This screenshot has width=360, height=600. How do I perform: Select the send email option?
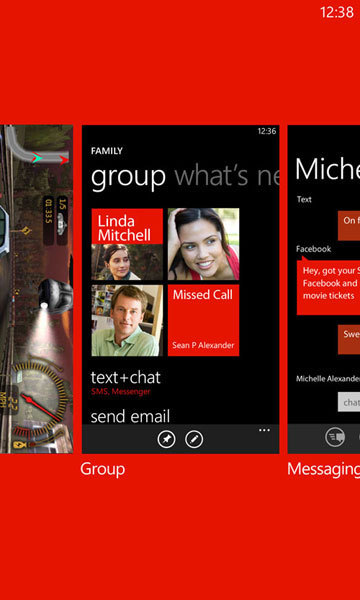point(130,416)
